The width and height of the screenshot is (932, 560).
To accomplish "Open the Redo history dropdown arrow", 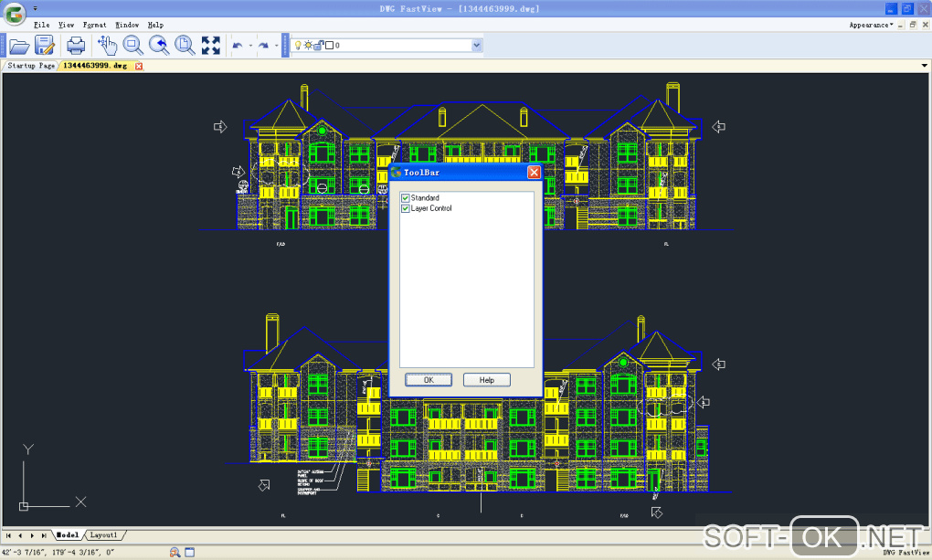I will [276, 46].
